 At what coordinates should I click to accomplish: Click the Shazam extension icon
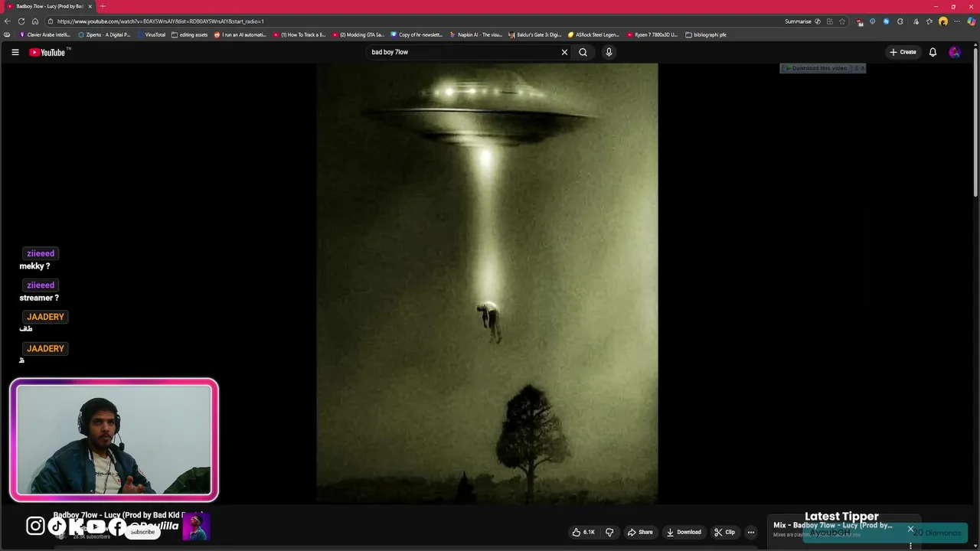pyautogui.click(x=886, y=21)
